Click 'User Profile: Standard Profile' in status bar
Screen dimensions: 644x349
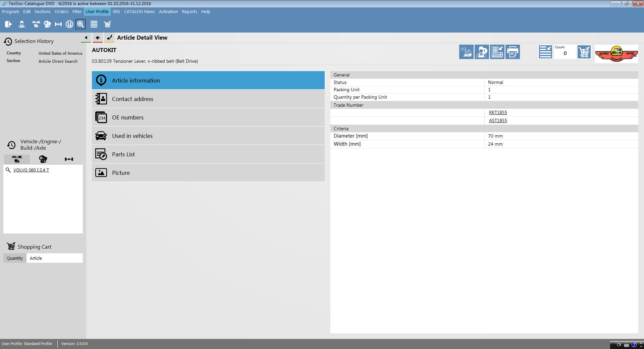(27, 344)
